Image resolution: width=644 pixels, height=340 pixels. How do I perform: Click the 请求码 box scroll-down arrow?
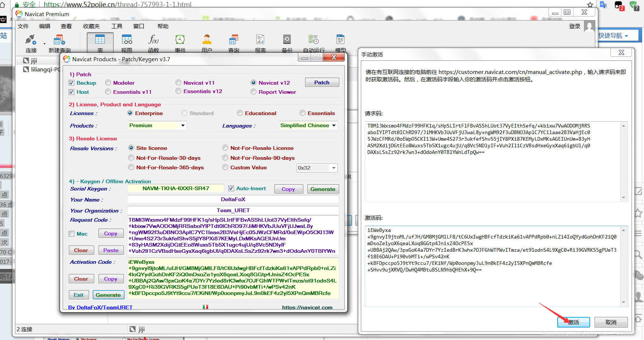pos(623,198)
